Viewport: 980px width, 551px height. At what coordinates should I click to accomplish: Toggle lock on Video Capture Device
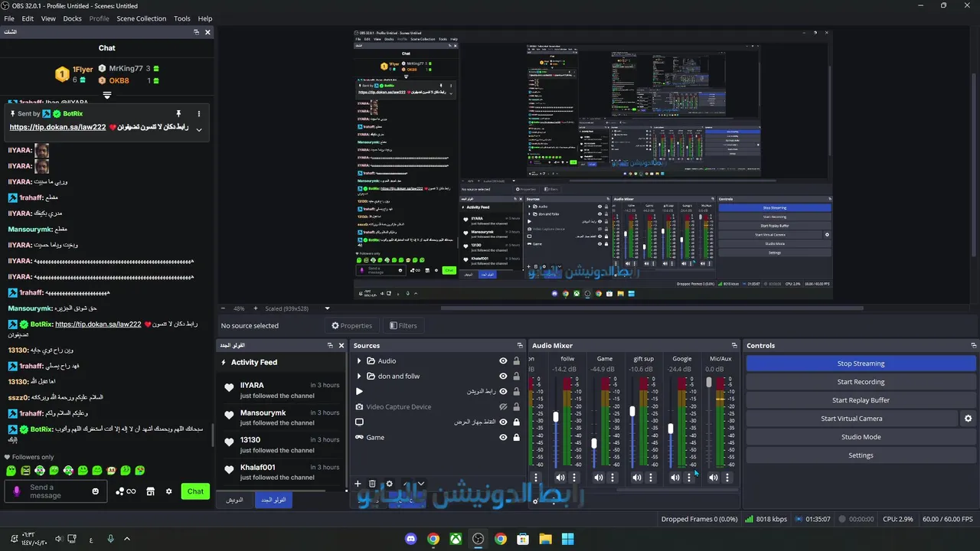click(517, 407)
